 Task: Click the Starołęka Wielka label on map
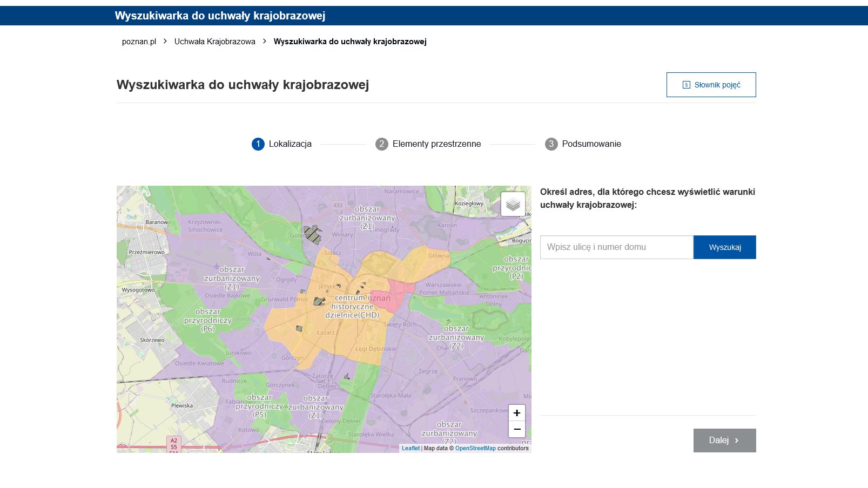coord(371,434)
